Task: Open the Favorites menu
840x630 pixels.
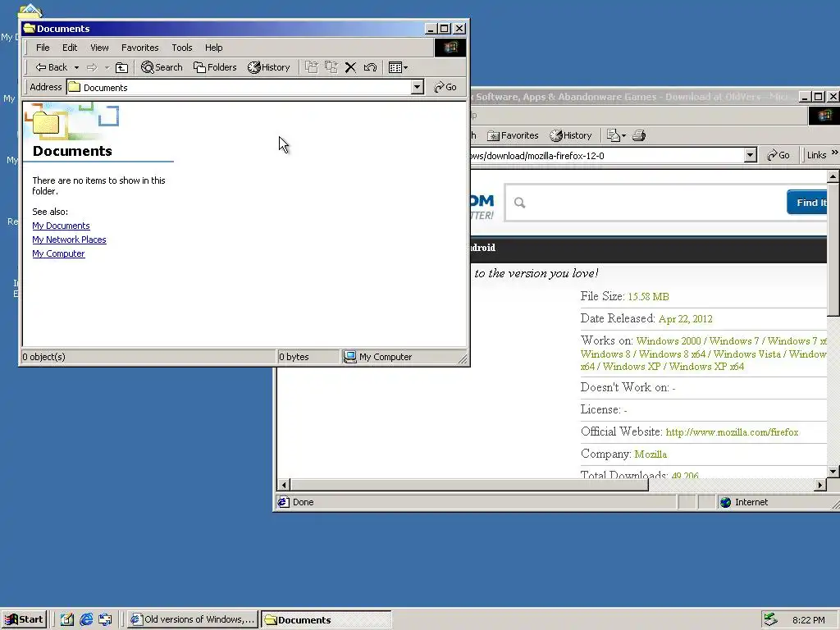Action: [139, 48]
